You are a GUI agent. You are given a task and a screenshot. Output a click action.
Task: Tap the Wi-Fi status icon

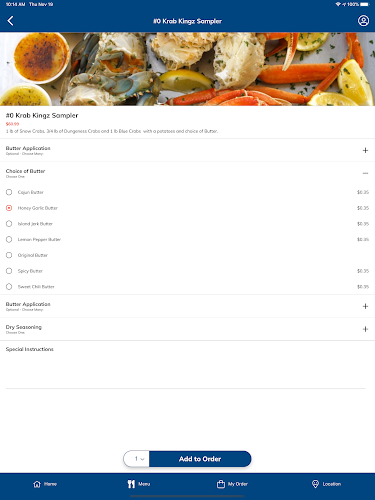(338, 4)
